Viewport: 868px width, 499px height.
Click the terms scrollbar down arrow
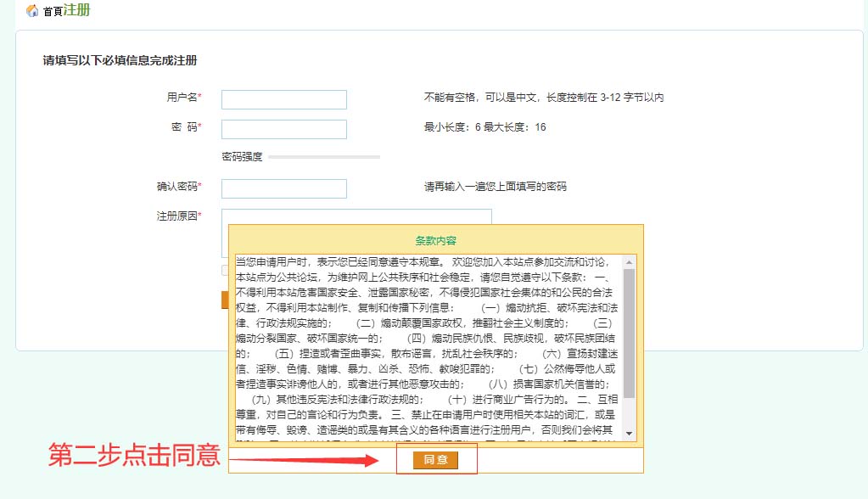[629, 434]
